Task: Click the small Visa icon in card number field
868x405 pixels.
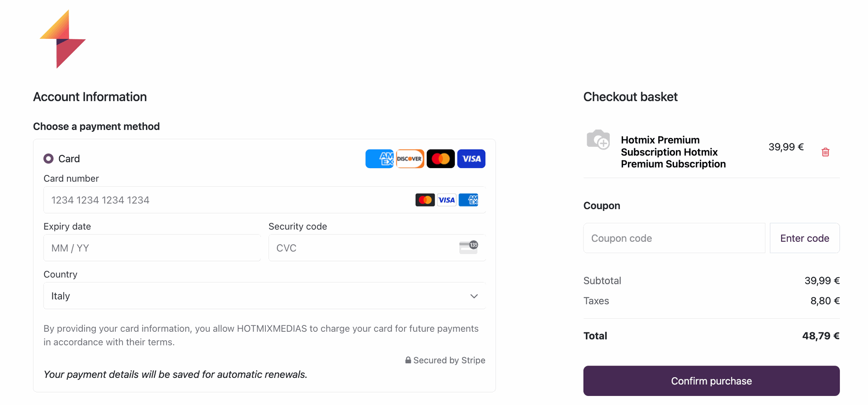Action: point(447,200)
